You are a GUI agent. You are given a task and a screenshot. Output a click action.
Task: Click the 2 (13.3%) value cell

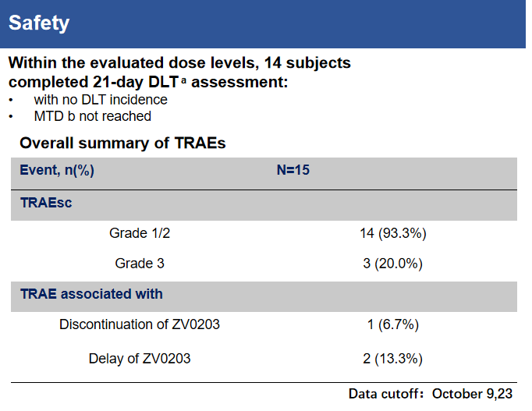[x=393, y=359]
